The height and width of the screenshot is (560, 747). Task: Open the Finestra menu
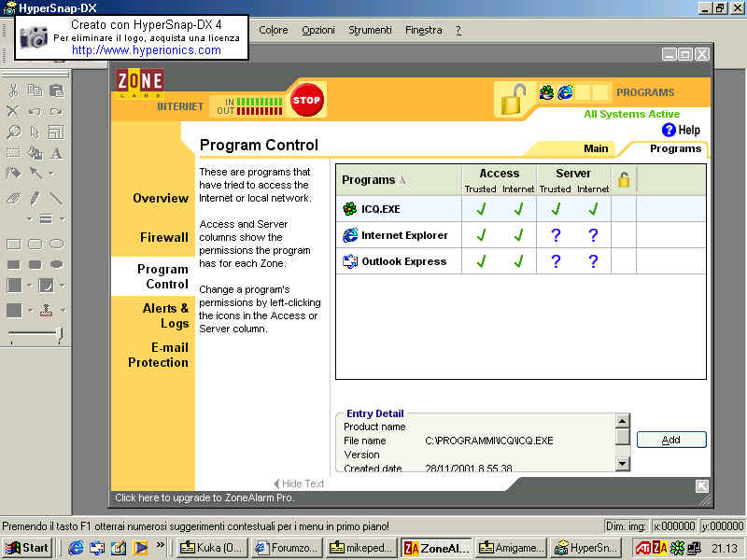(424, 30)
